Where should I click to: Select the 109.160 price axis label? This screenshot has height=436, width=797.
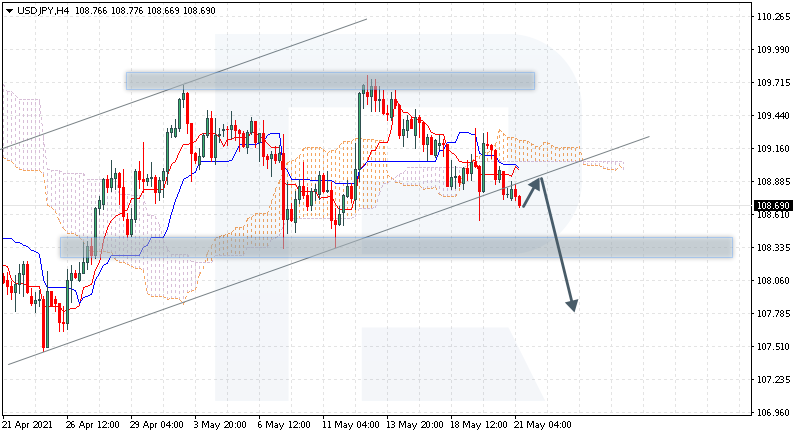(x=773, y=149)
